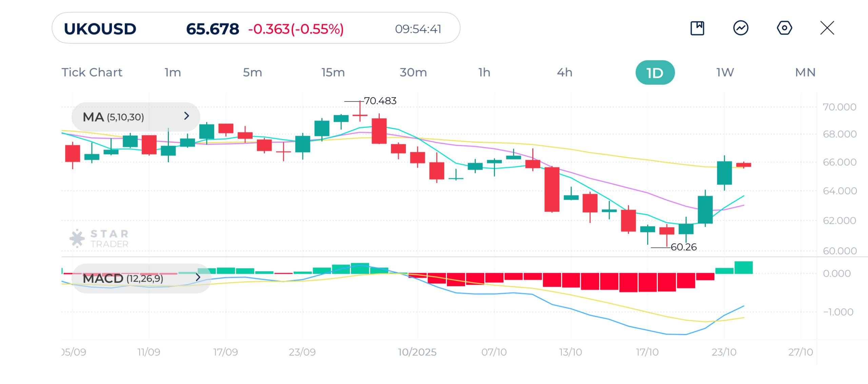Select the 5m timeframe
This screenshot has width=868, height=384.
(x=252, y=72)
